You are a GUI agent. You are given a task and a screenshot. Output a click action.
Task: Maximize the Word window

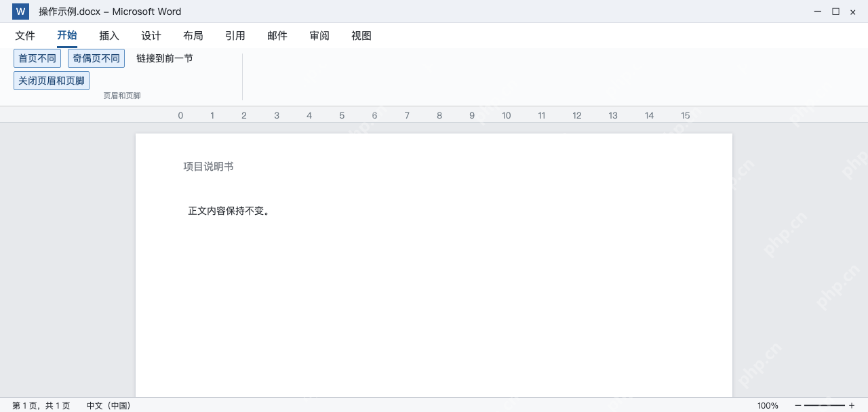pos(835,12)
